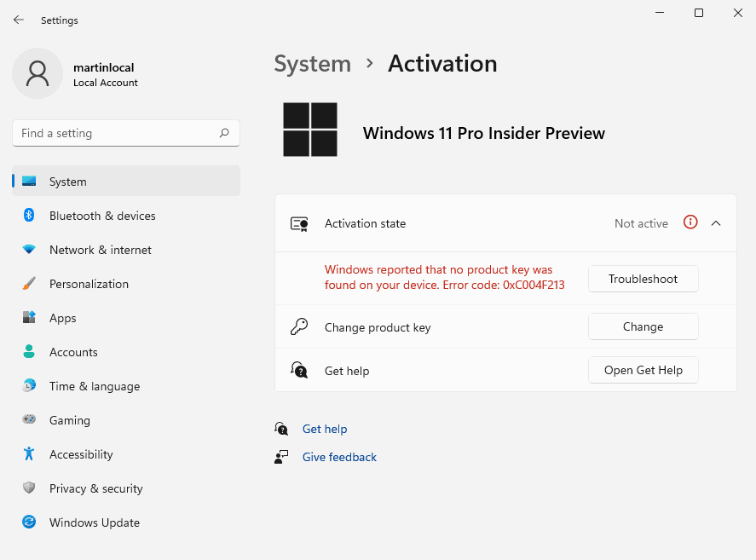Open Personalization settings
756x560 pixels.
point(126,284)
